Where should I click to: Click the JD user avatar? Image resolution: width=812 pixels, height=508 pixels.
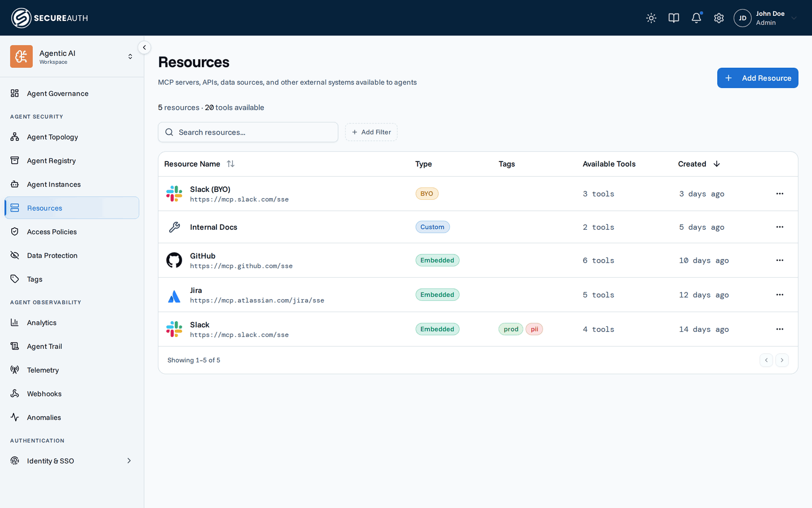(743, 18)
